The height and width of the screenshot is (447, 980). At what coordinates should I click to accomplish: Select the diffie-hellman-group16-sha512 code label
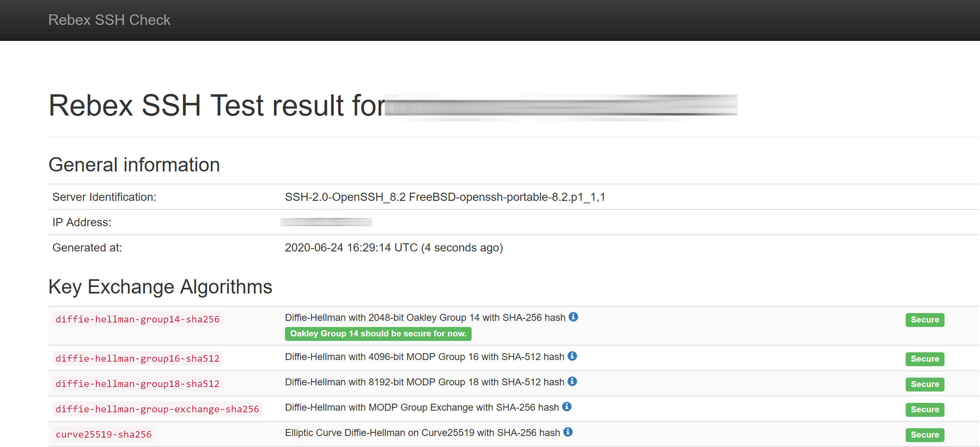click(137, 358)
